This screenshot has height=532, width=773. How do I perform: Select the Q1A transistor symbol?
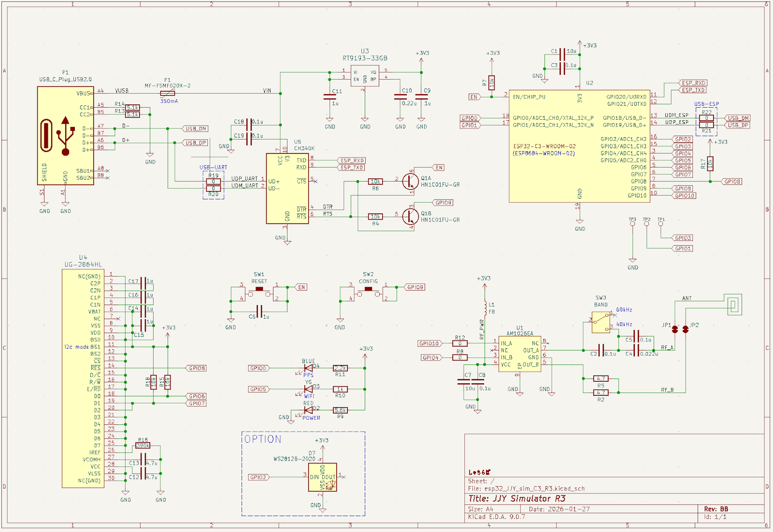pos(410,182)
